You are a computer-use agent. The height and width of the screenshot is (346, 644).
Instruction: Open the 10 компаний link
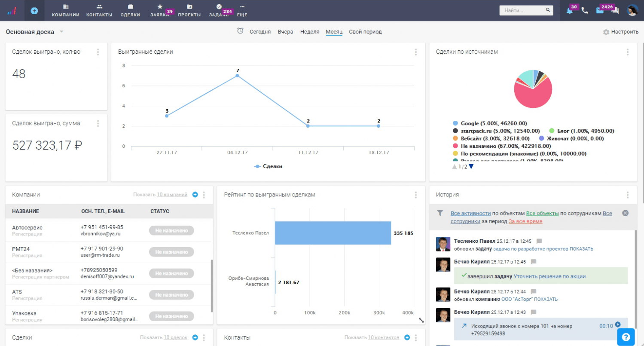pos(172,195)
